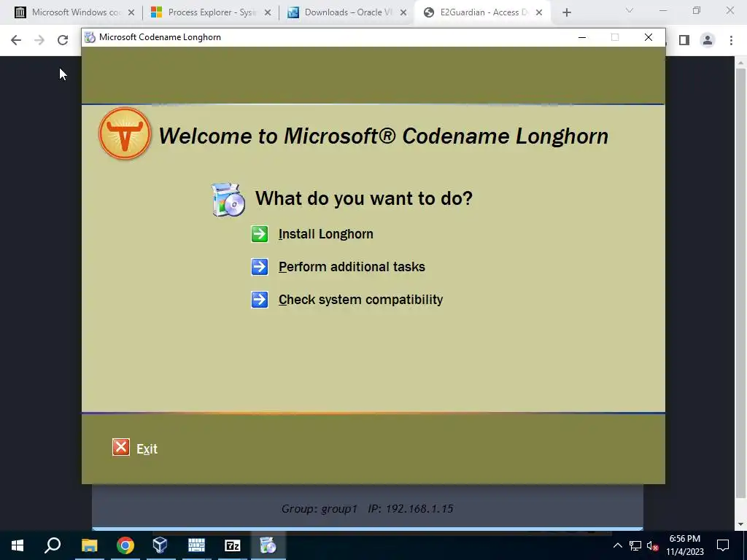Open the browser profile menu
747x560 pixels.
click(708, 40)
